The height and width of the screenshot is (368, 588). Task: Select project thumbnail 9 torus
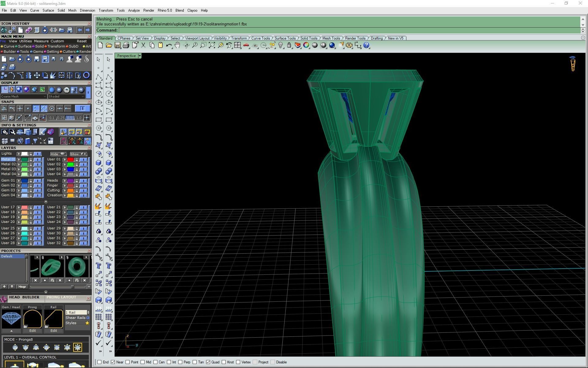click(x=77, y=267)
